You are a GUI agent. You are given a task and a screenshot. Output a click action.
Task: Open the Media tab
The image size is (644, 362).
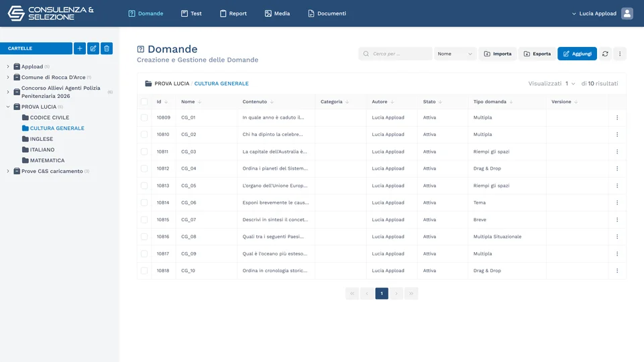tap(277, 13)
